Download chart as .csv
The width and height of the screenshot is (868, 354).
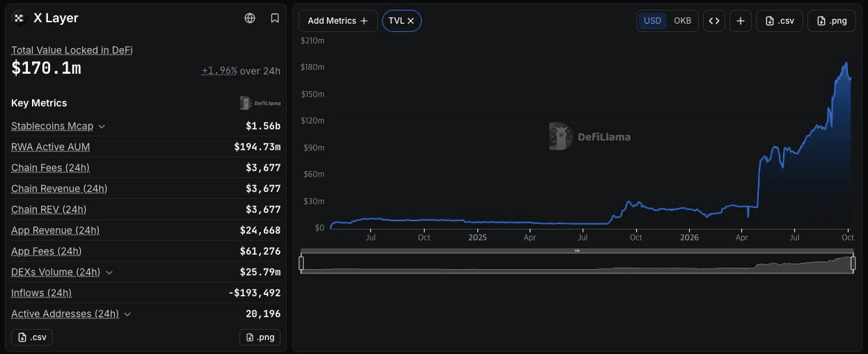click(x=780, y=21)
